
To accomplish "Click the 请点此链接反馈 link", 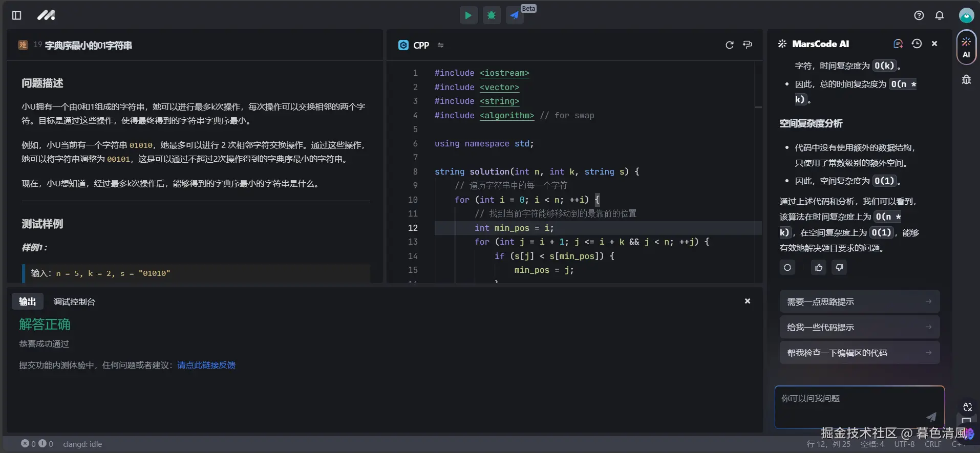I will click(x=206, y=365).
